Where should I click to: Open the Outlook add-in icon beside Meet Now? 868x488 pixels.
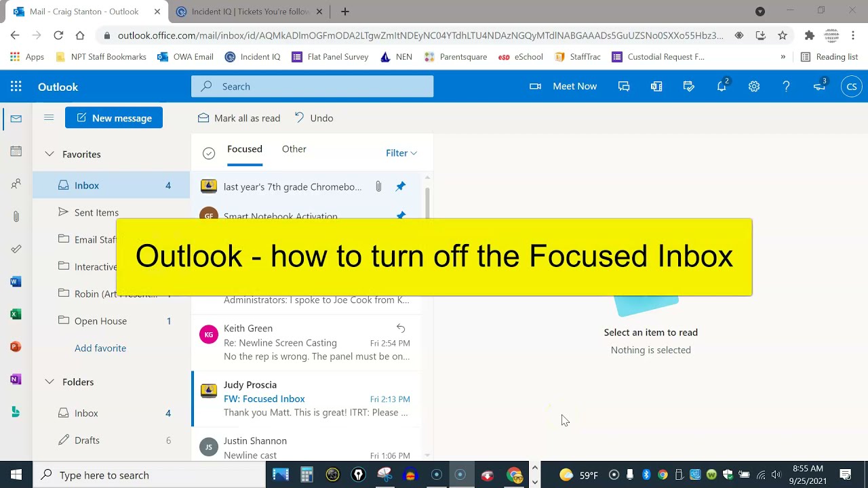656,87
